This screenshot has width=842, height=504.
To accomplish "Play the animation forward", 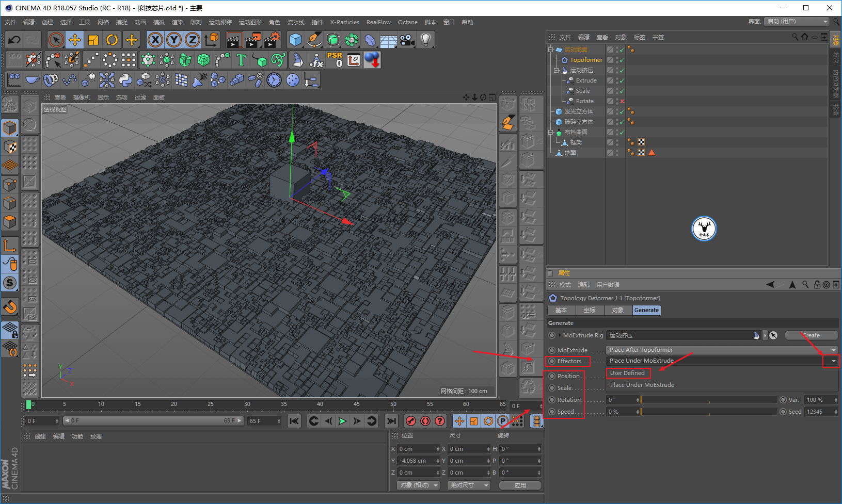I will [x=342, y=421].
